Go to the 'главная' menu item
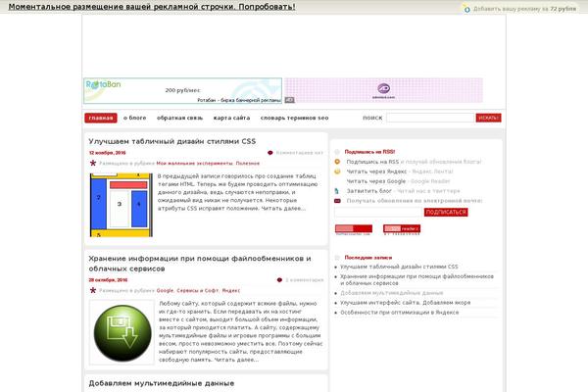The image size is (588, 392). (101, 118)
